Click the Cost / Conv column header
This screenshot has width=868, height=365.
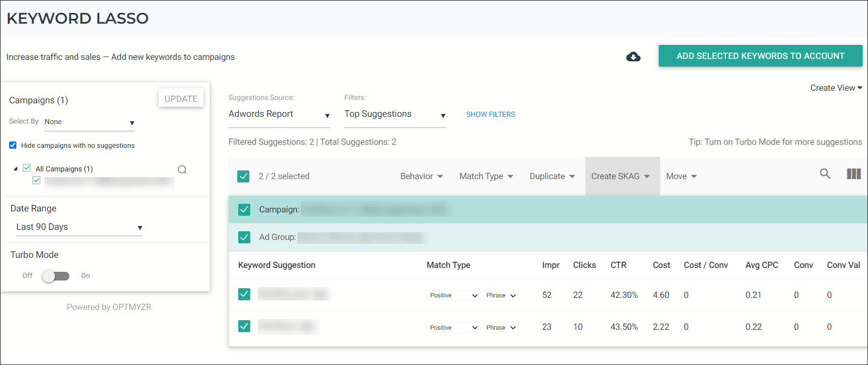click(706, 265)
